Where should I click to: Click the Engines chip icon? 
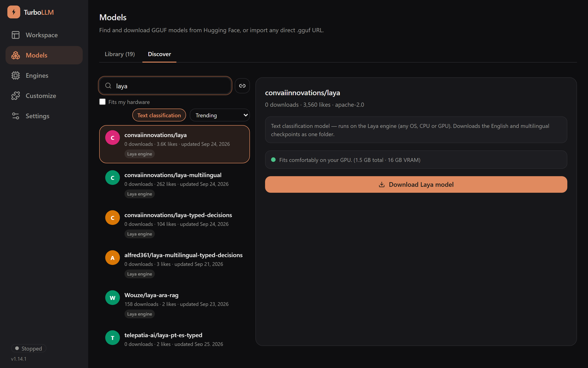(x=16, y=75)
